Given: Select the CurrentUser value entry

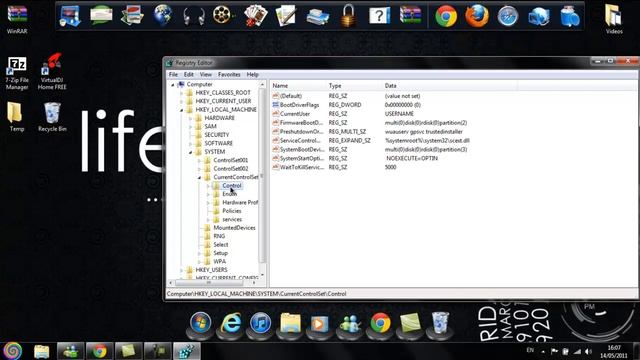Looking at the screenshot, I should (295, 114).
